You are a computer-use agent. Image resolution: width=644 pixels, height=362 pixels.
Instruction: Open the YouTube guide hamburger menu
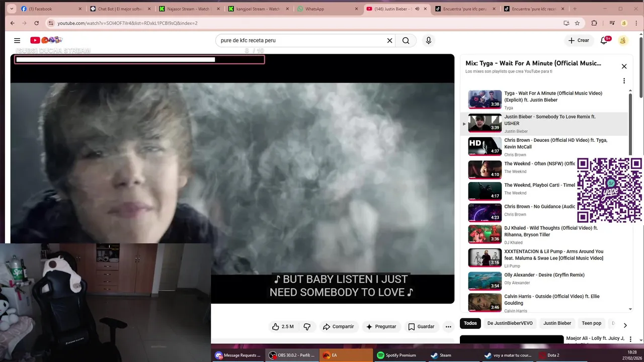click(17, 41)
